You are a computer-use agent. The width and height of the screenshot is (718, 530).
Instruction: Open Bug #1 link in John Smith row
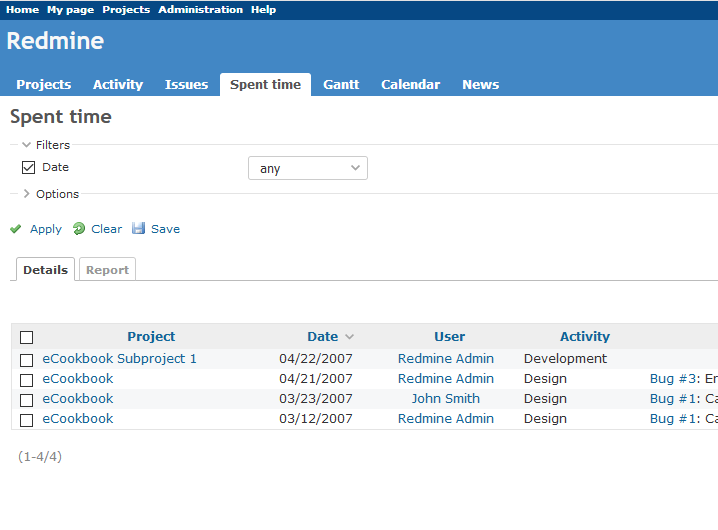pos(674,399)
